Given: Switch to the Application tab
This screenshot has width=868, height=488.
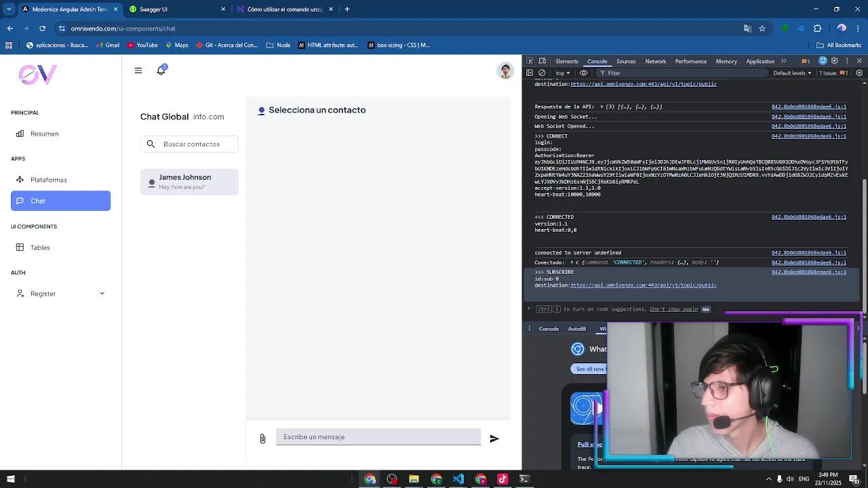Looking at the screenshot, I should (x=760, y=61).
